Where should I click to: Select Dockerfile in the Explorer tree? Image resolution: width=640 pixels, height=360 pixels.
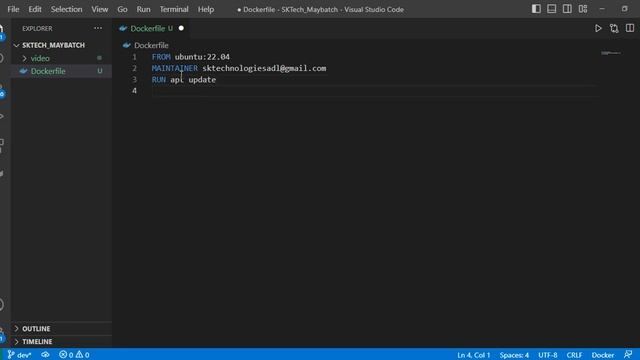click(x=61, y=71)
